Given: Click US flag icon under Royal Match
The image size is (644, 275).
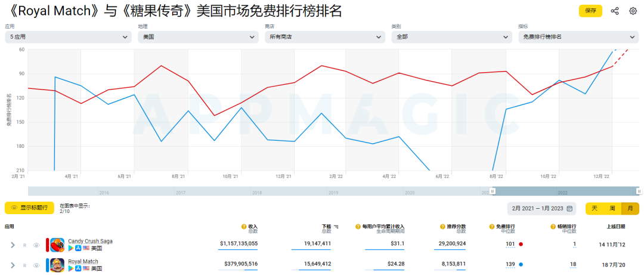Looking at the screenshot, I should pos(86,268).
